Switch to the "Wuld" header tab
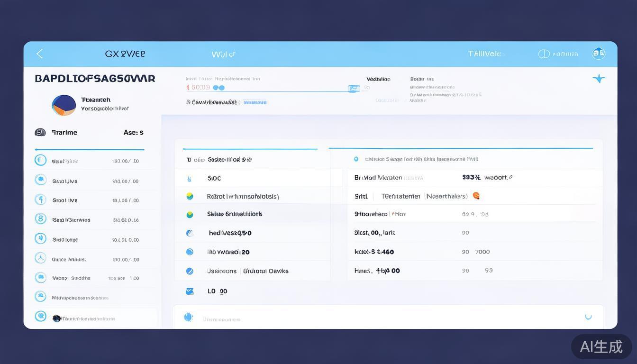 223,55
